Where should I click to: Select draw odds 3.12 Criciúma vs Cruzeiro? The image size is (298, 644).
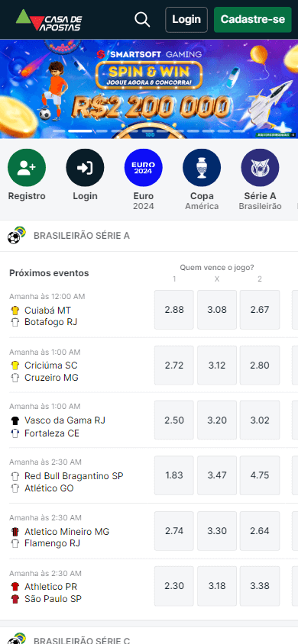point(217,365)
